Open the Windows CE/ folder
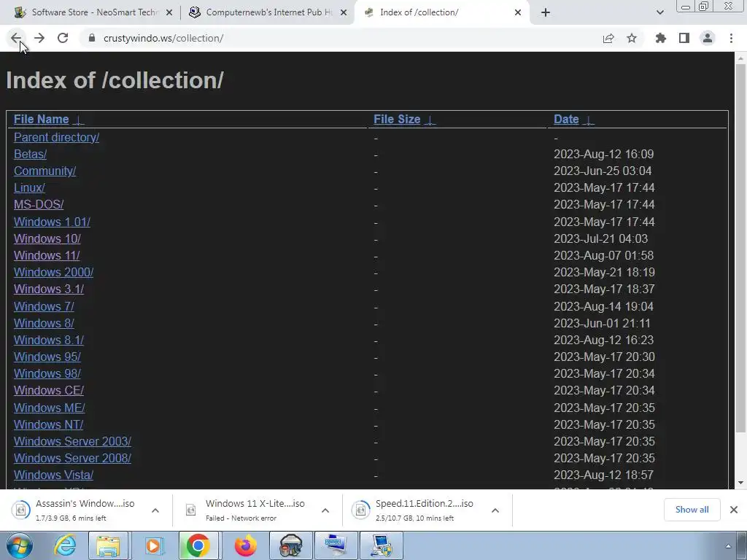 [x=49, y=390]
